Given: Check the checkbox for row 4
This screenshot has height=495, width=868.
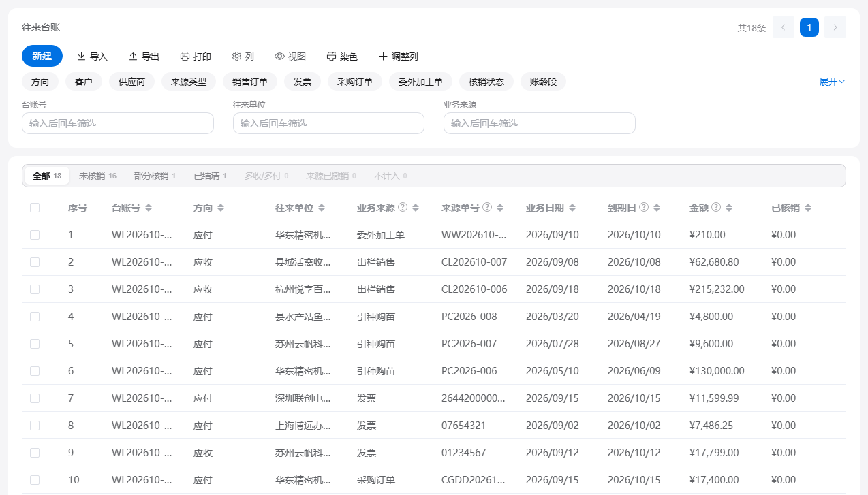Looking at the screenshot, I should click(x=35, y=317).
